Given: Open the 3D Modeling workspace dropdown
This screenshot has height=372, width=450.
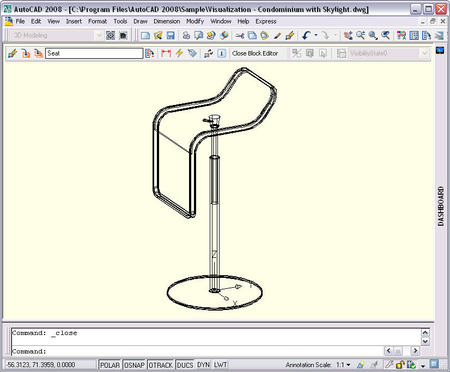Looking at the screenshot, I should [99, 35].
